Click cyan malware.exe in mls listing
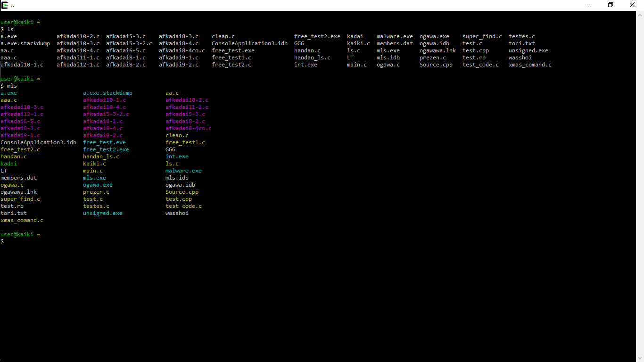Viewport: 644px width, 362px height. (x=183, y=171)
